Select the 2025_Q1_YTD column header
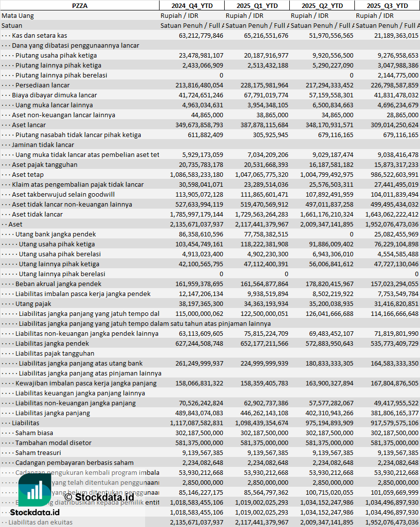This screenshot has width=420, height=527. click(257, 6)
